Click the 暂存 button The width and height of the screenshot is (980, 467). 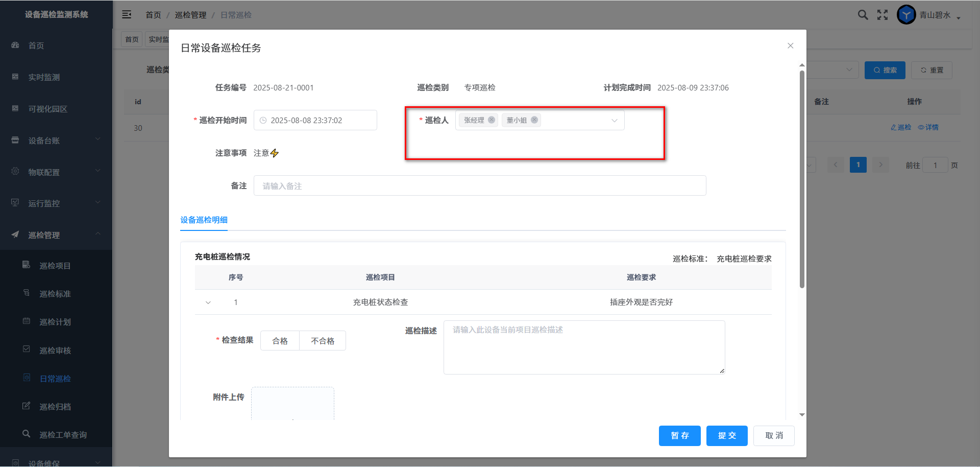[x=679, y=436]
